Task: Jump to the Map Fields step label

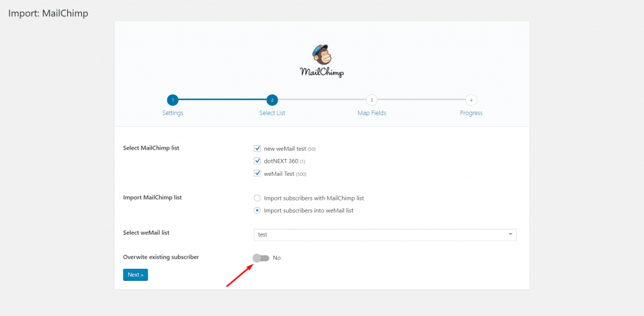Action: click(x=372, y=113)
